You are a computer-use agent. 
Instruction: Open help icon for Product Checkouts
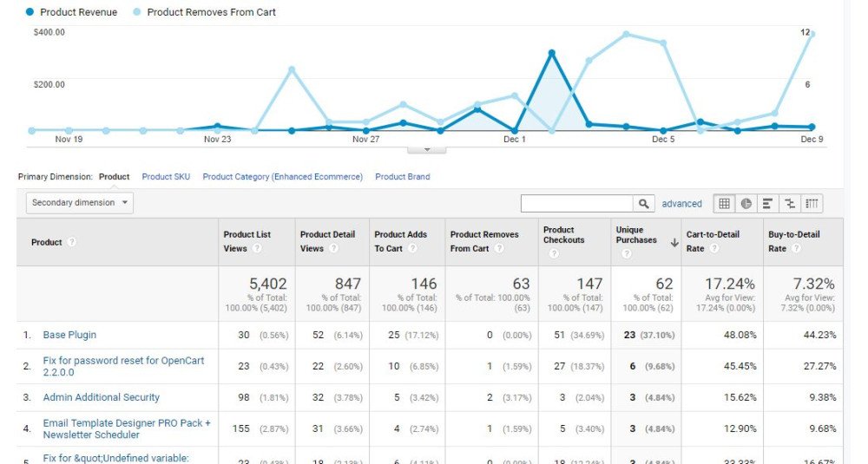pyautogui.click(x=554, y=253)
